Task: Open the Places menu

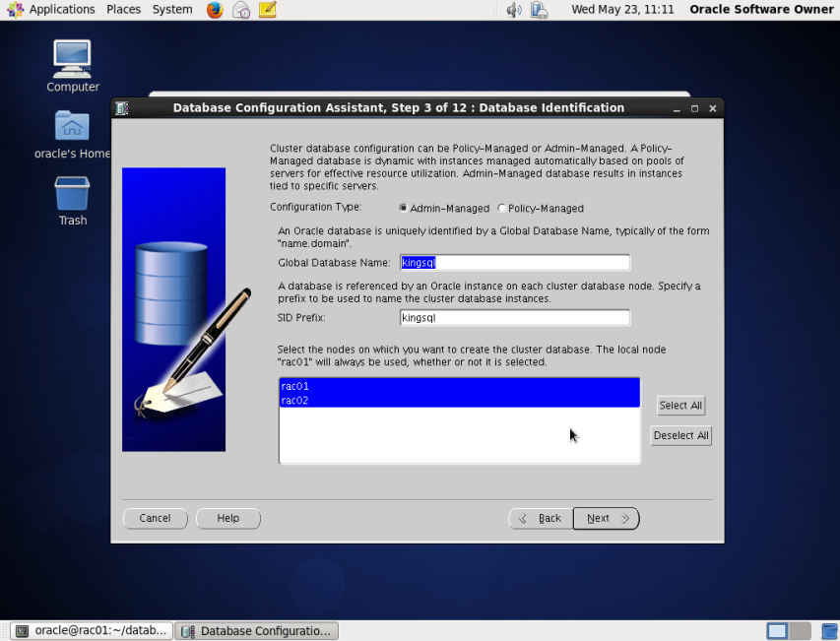Action: (122, 10)
